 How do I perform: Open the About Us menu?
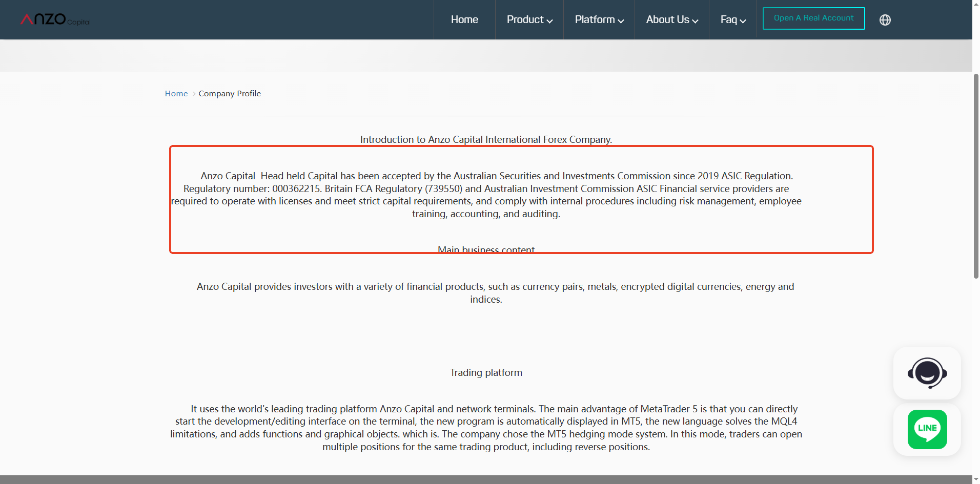[x=672, y=19]
